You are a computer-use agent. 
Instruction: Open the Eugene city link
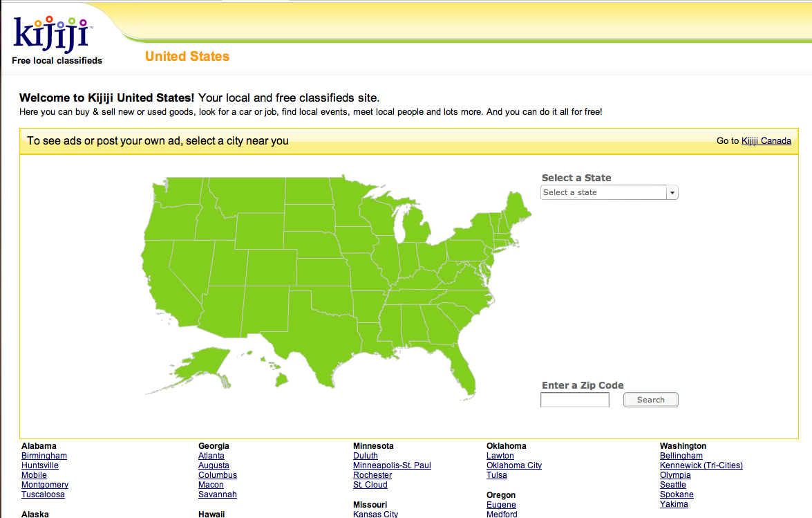[501, 505]
